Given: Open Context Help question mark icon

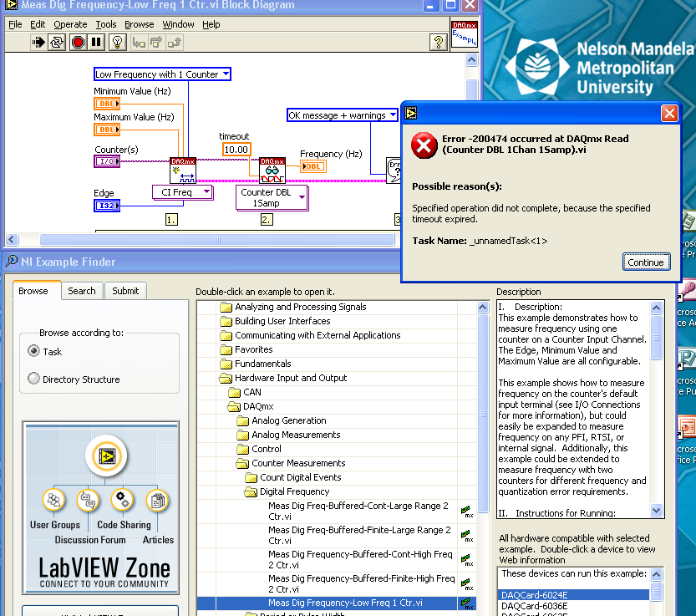Looking at the screenshot, I should point(438,42).
